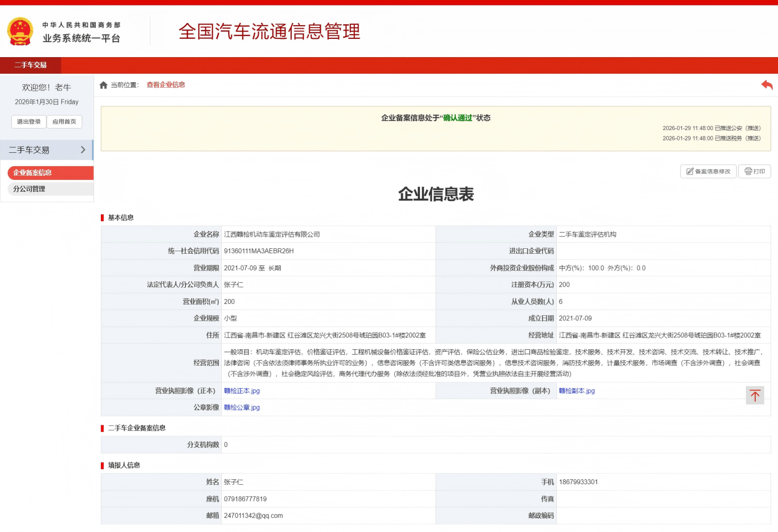Click email 247011342@qq.com
The image size is (778, 532).
[253, 516]
